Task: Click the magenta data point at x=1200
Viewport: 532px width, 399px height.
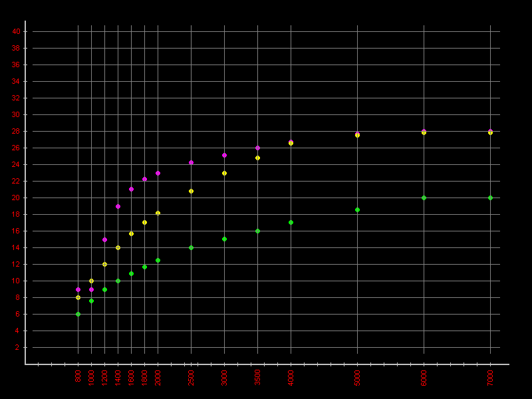Action: tap(104, 239)
